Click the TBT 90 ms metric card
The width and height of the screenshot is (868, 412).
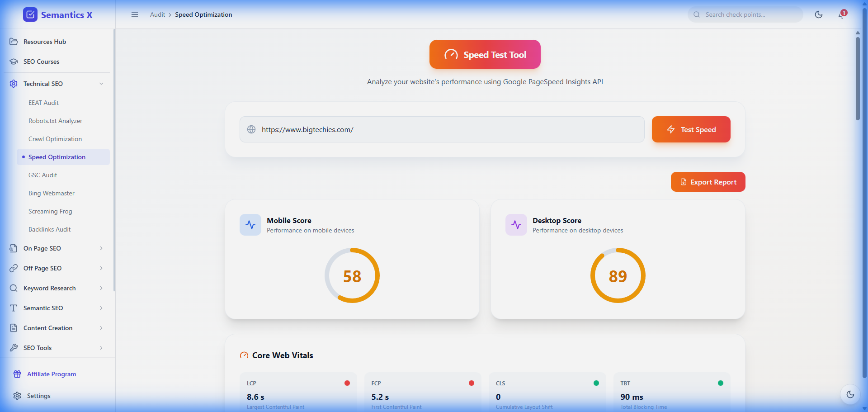672,392
